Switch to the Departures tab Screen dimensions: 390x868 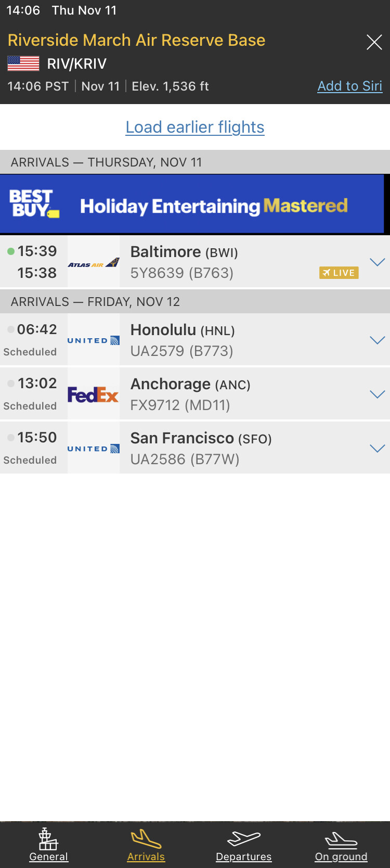[x=243, y=845]
